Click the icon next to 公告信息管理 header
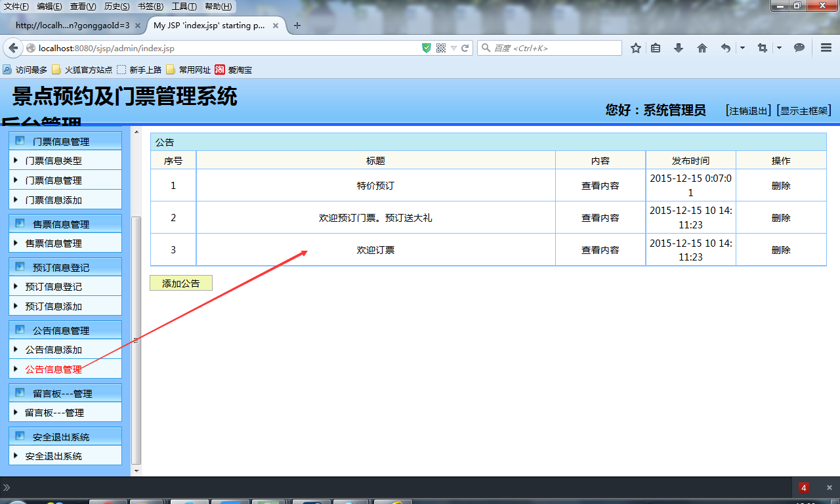 tap(20, 330)
